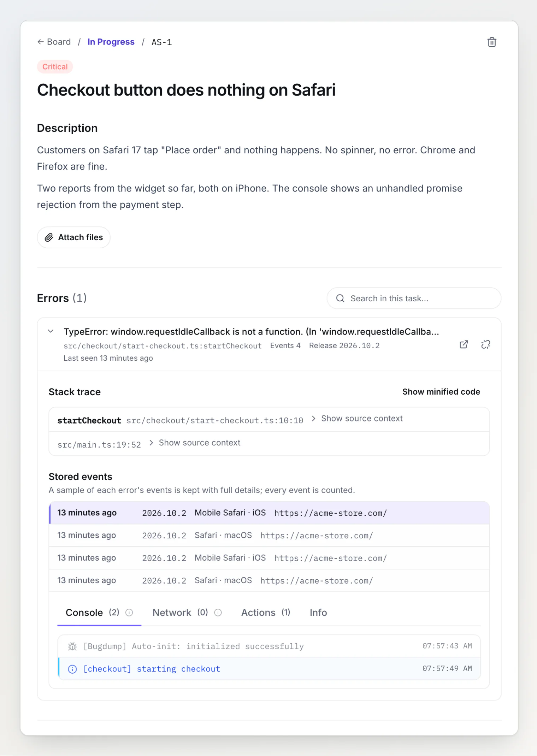
Task: Click the Critical priority badge
Action: click(55, 67)
